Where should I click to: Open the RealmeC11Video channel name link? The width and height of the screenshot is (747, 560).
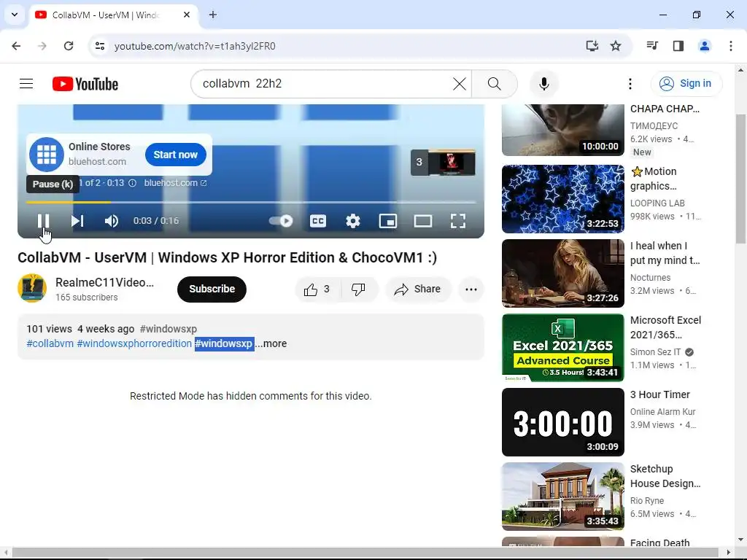pyautogui.click(x=105, y=282)
